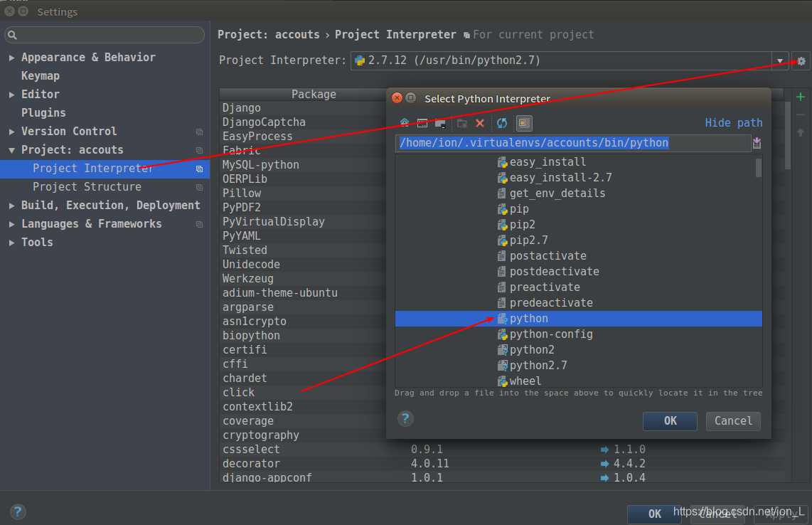Expand the Tools section
Image resolution: width=812 pixels, height=525 pixels.
coord(11,243)
